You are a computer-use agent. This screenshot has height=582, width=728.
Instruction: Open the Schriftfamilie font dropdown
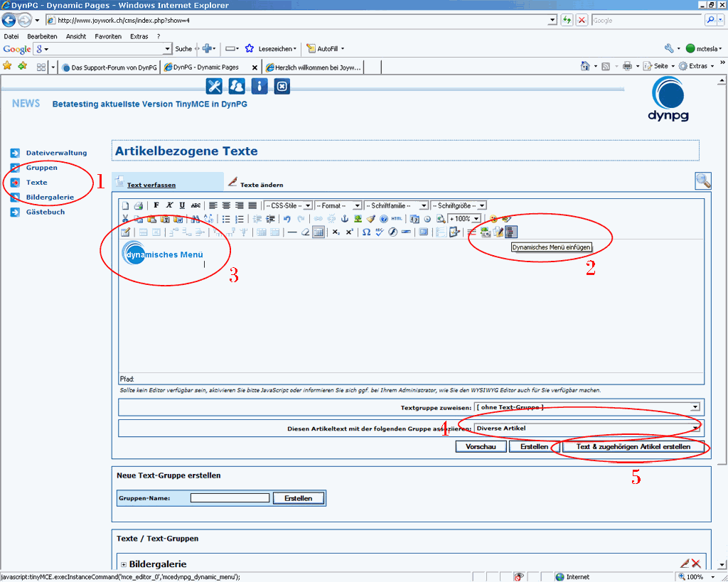(396, 205)
